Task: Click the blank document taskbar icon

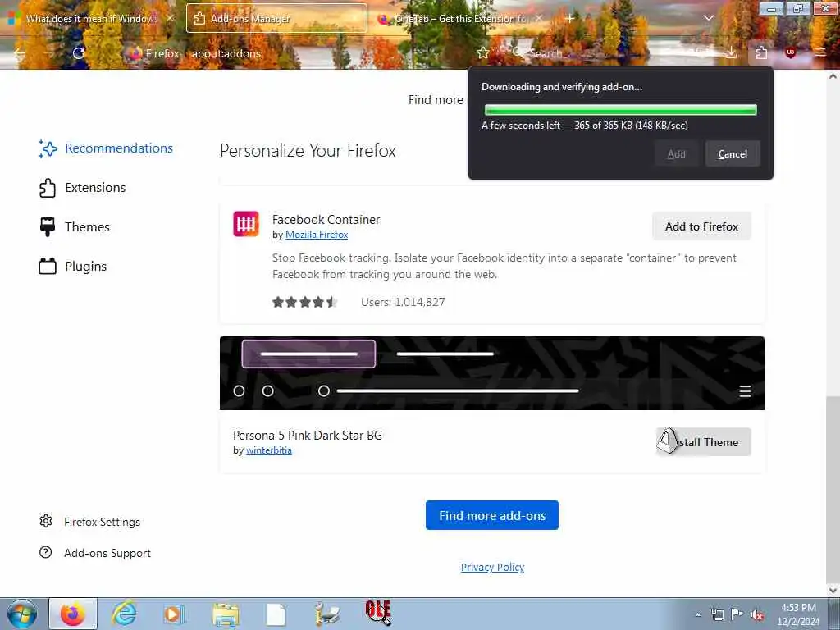Action: [x=276, y=614]
